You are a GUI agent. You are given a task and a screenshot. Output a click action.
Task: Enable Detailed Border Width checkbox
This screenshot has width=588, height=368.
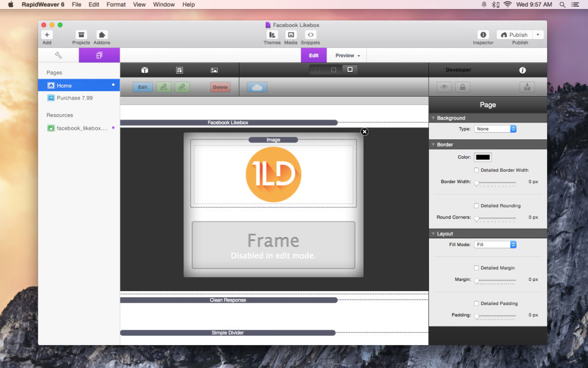tap(476, 170)
